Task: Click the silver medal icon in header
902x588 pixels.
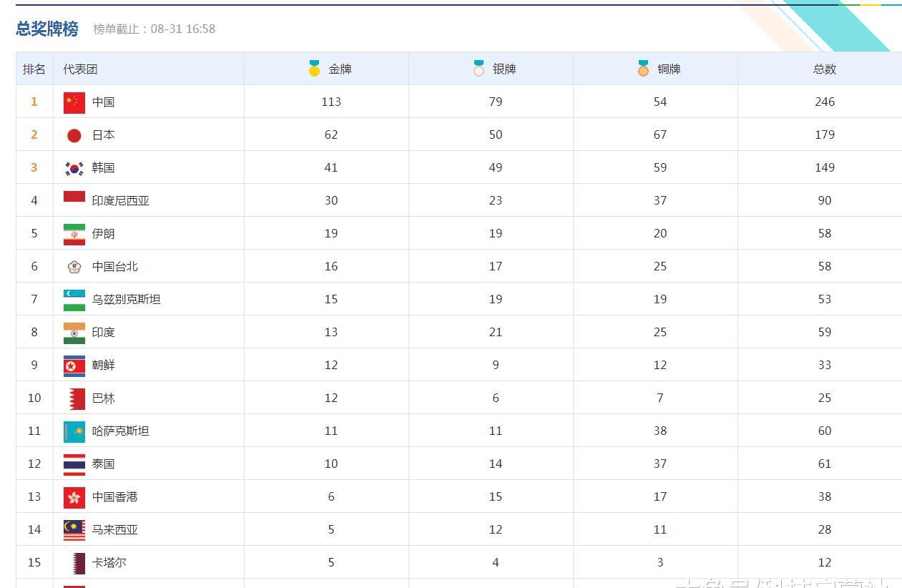Action: click(479, 69)
